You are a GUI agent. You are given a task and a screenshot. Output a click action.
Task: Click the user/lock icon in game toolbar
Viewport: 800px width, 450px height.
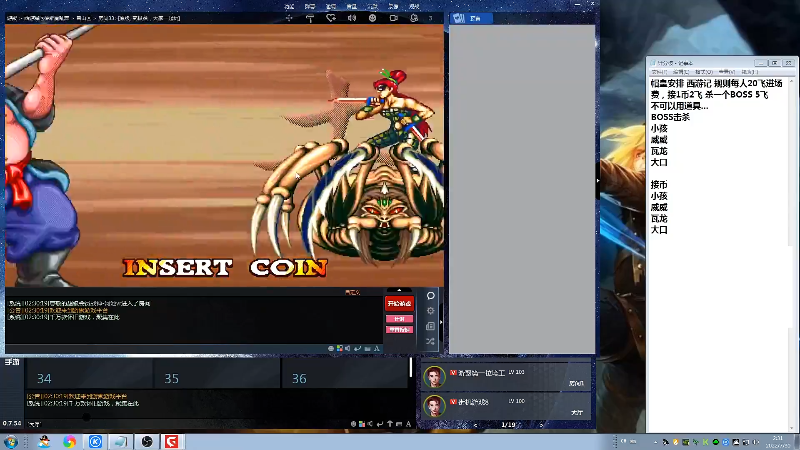414,18
